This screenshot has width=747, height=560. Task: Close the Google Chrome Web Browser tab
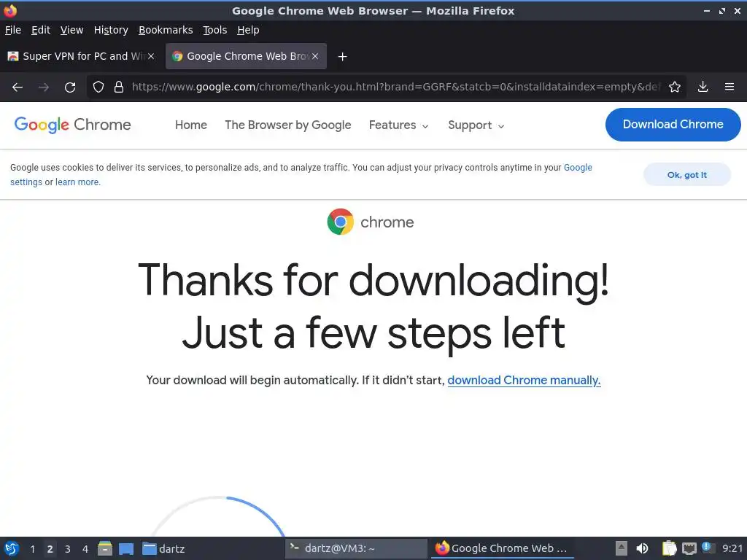(315, 56)
